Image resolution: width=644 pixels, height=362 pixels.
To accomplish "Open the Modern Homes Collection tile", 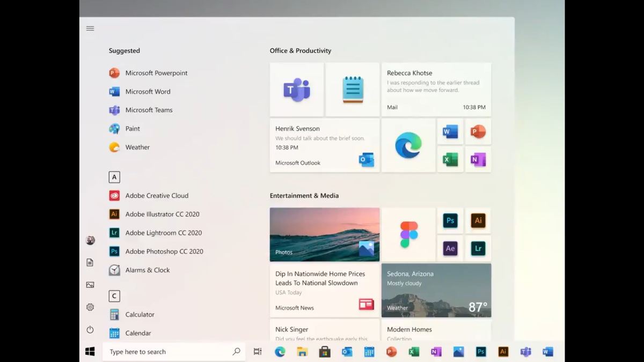I will [436, 330].
